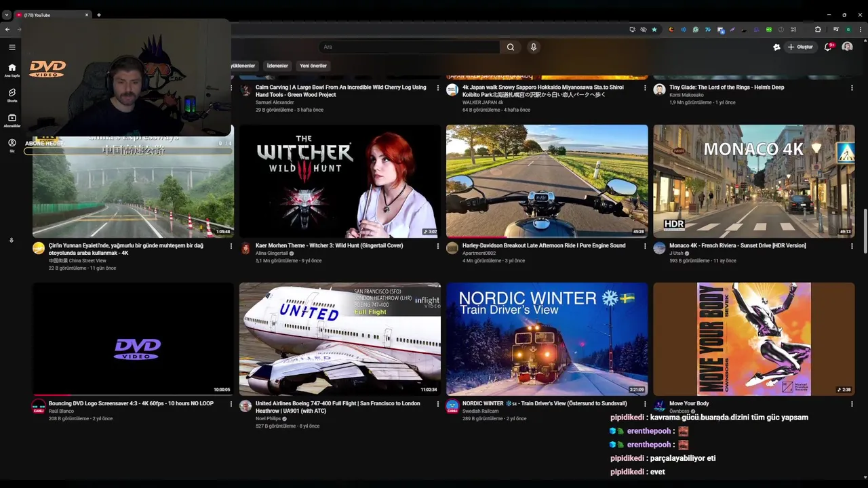
Task: Open options menu for Bouncing DVD Logo video
Action: click(231, 404)
